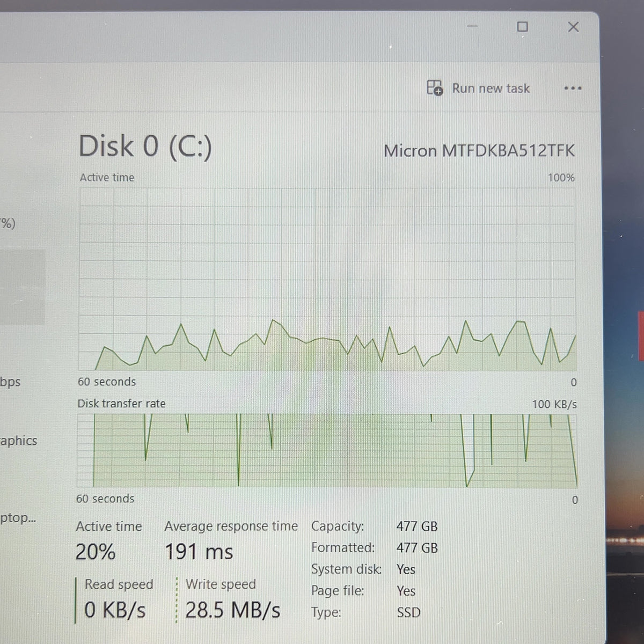This screenshot has height=644, width=644.
Task: Click the Read speed 0 KB/s value
Action: (115, 610)
